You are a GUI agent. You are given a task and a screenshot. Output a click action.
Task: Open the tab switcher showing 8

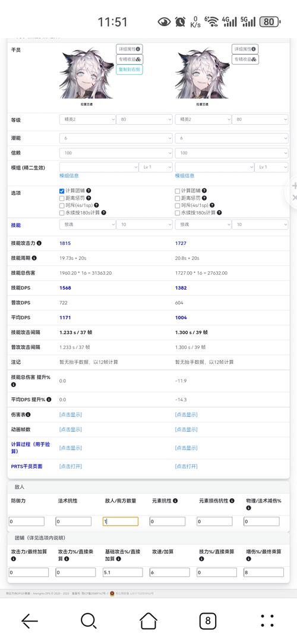click(x=207, y=621)
